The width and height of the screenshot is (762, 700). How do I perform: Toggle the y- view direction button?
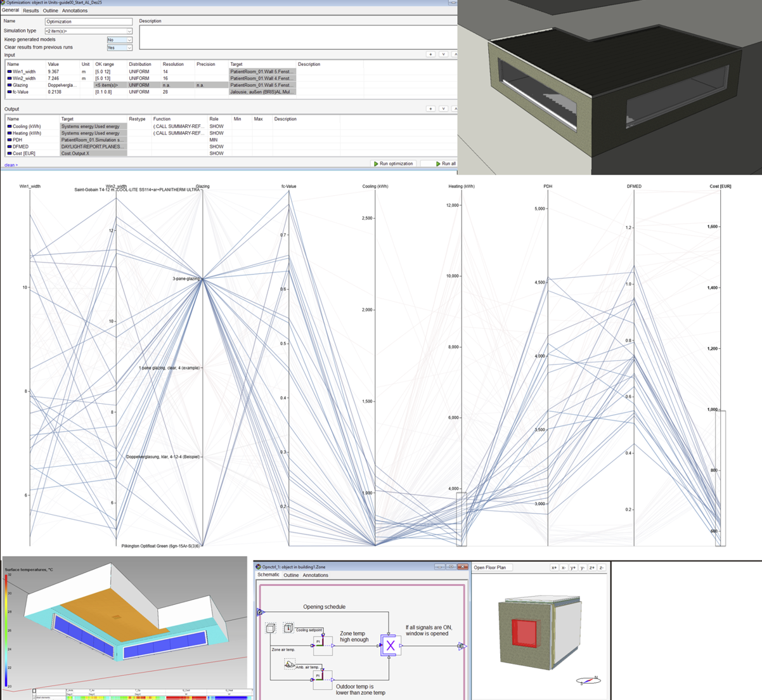[583, 567]
